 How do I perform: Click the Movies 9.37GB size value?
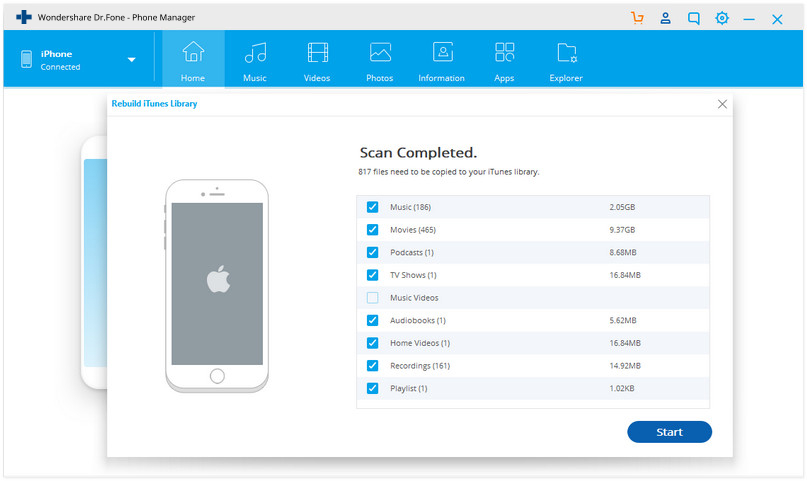tap(622, 229)
